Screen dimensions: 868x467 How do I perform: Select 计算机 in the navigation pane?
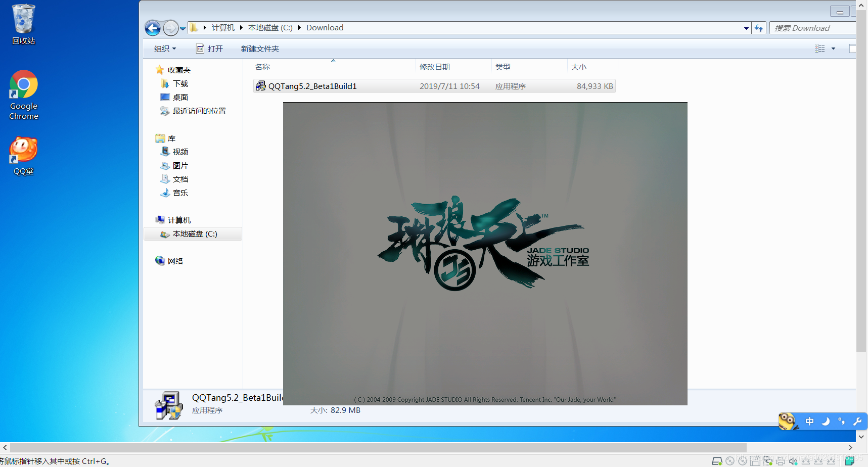(x=179, y=220)
